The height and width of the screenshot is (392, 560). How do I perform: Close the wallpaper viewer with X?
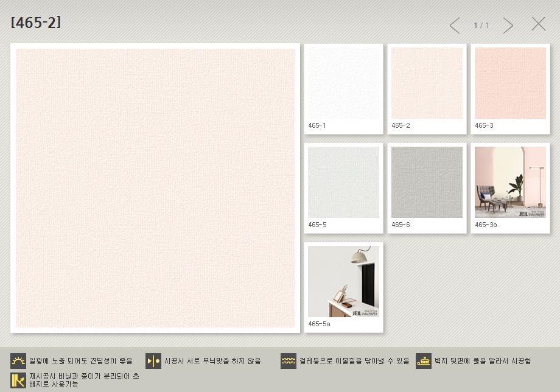point(538,24)
